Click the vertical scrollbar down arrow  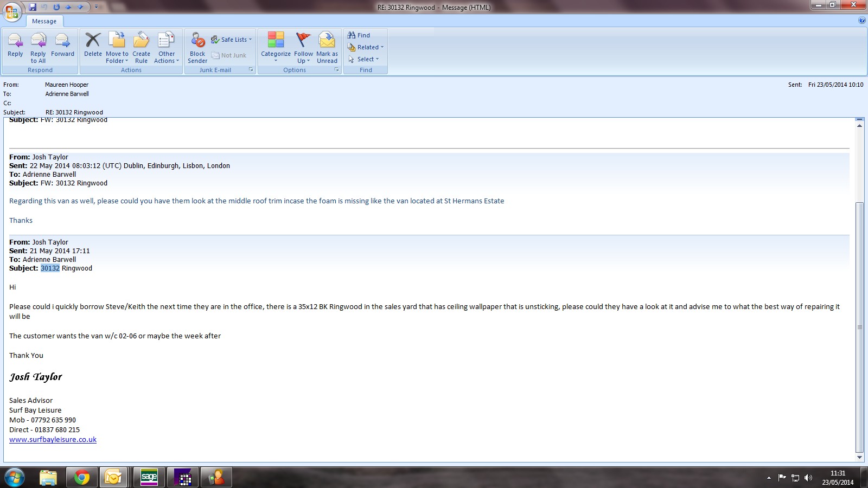coord(859,458)
